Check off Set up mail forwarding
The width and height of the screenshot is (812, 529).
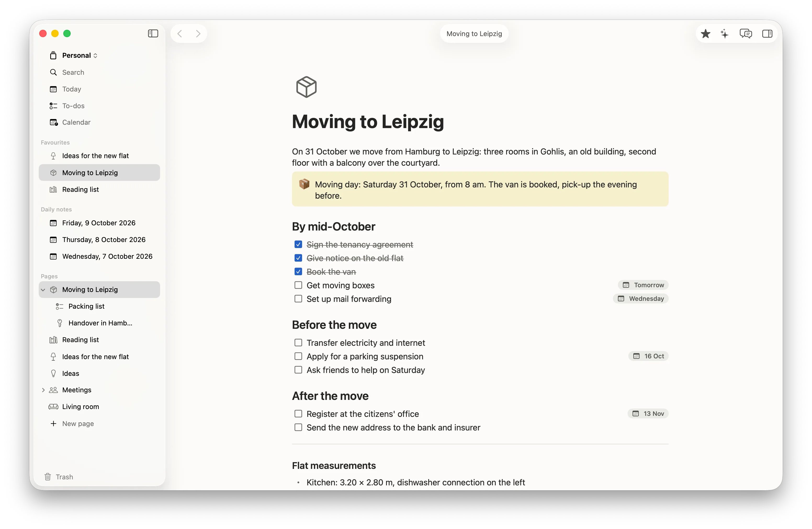click(x=298, y=298)
